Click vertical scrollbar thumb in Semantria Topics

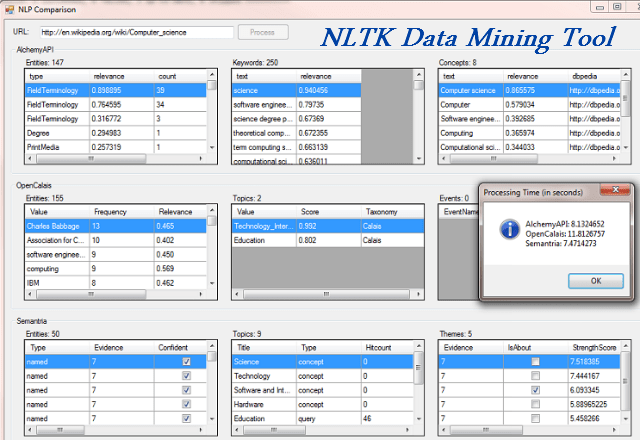pyautogui.click(x=418, y=368)
